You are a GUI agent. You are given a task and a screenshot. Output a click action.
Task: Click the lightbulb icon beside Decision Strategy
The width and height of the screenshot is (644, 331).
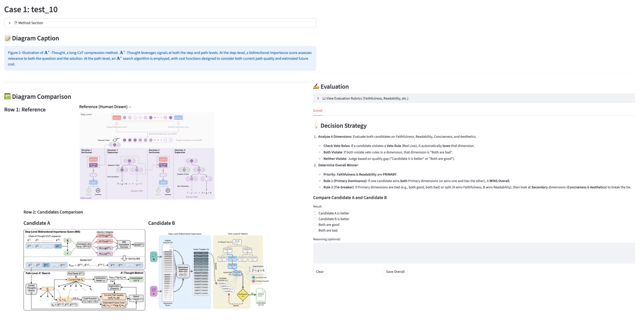(x=316, y=126)
